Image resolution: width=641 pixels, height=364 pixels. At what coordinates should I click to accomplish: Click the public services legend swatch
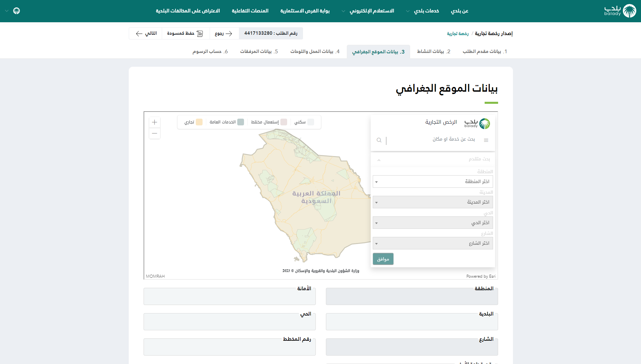241,122
